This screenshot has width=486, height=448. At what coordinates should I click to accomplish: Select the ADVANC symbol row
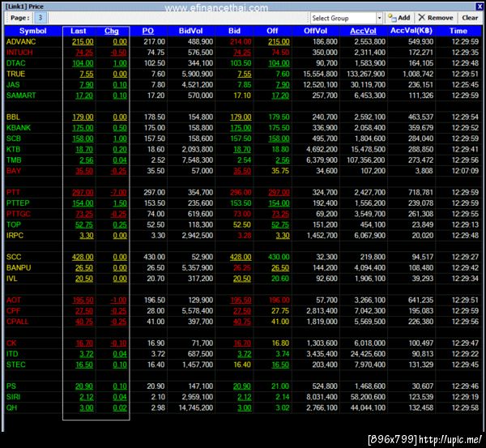pos(243,42)
